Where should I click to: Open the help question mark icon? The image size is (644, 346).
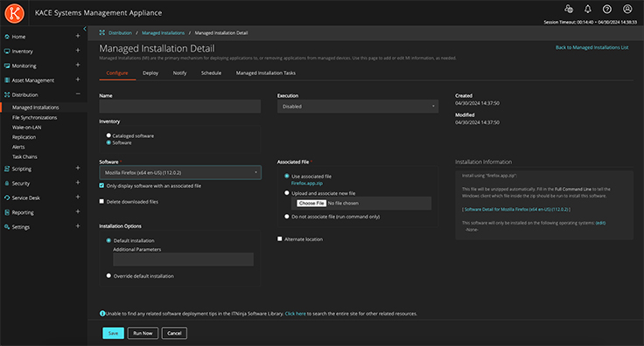click(607, 9)
